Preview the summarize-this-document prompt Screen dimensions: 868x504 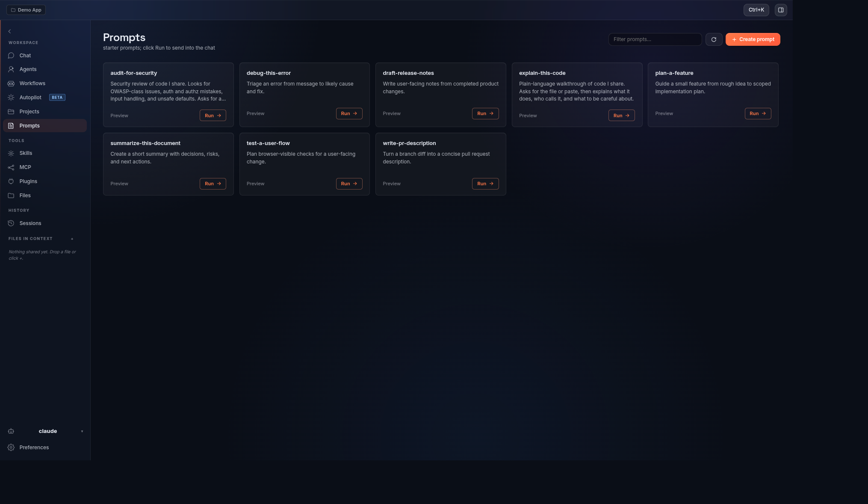point(119,184)
